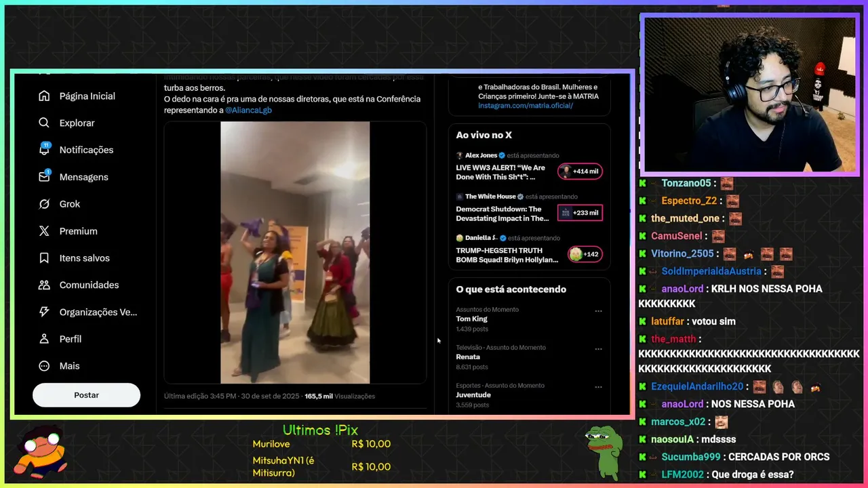Select Explorar menu label
The width and height of the screenshot is (868, 488).
[x=77, y=123]
